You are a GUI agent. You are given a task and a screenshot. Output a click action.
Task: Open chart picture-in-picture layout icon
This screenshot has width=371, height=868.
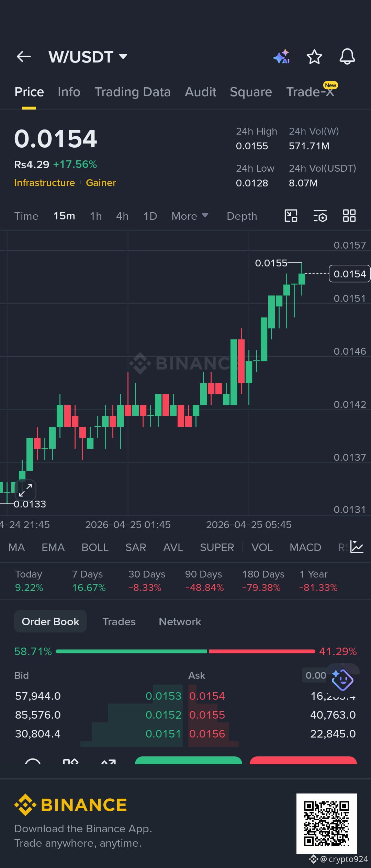point(291,216)
